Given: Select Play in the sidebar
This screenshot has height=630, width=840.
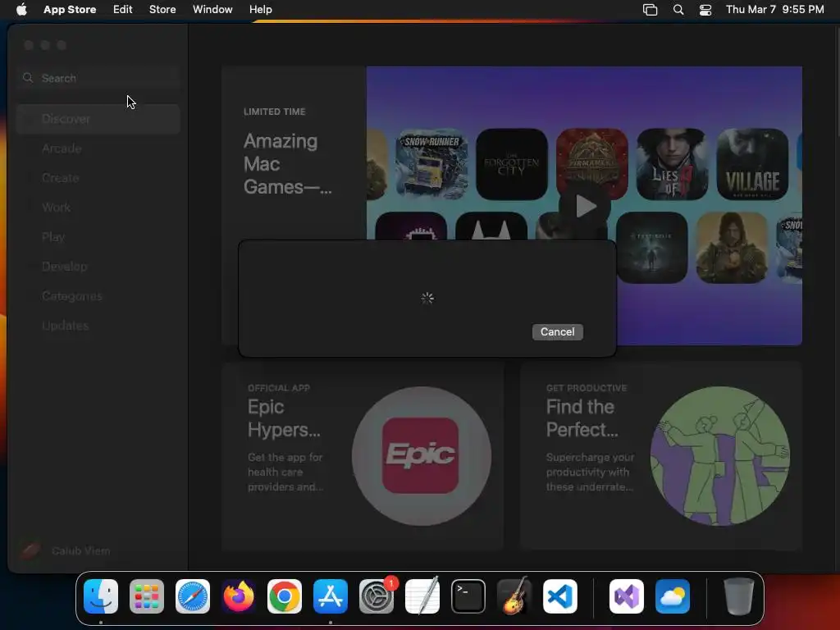Looking at the screenshot, I should [98, 237].
